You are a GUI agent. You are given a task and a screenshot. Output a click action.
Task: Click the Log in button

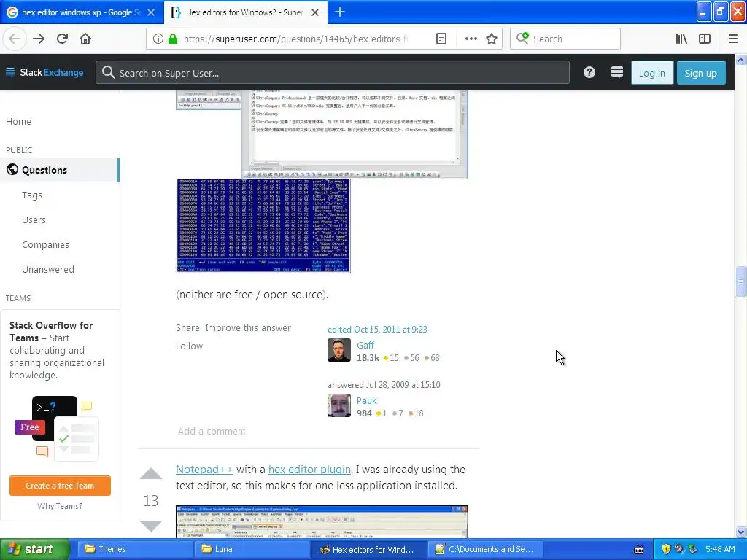(x=651, y=73)
